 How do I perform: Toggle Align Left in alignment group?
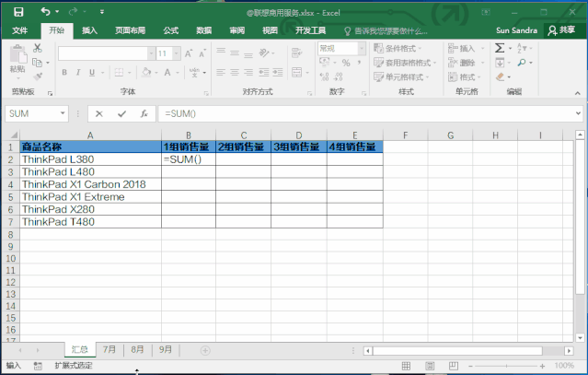(x=221, y=72)
